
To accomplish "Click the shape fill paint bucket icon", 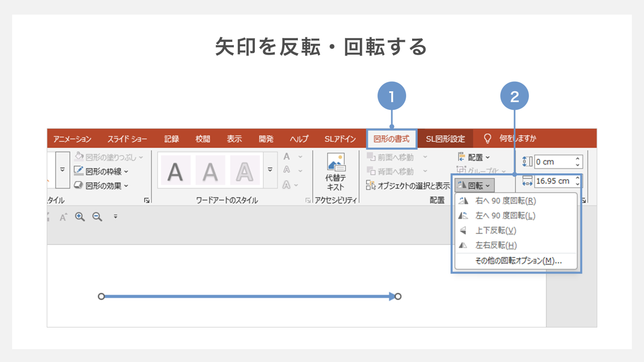I will pos(79,156).
